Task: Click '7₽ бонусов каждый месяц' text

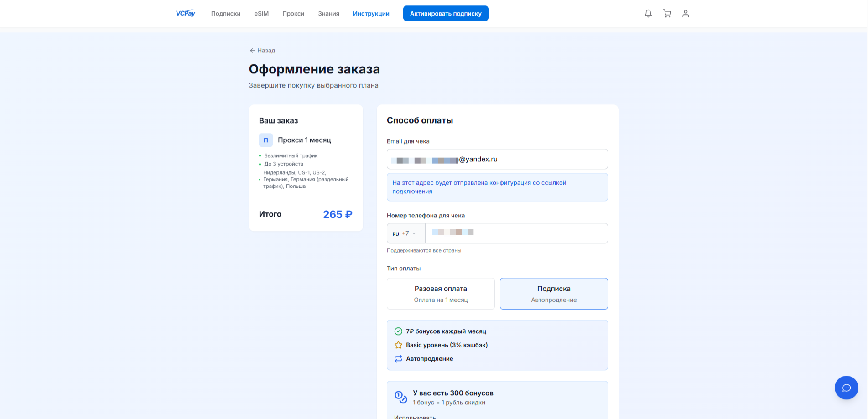Action: (446, 331)
